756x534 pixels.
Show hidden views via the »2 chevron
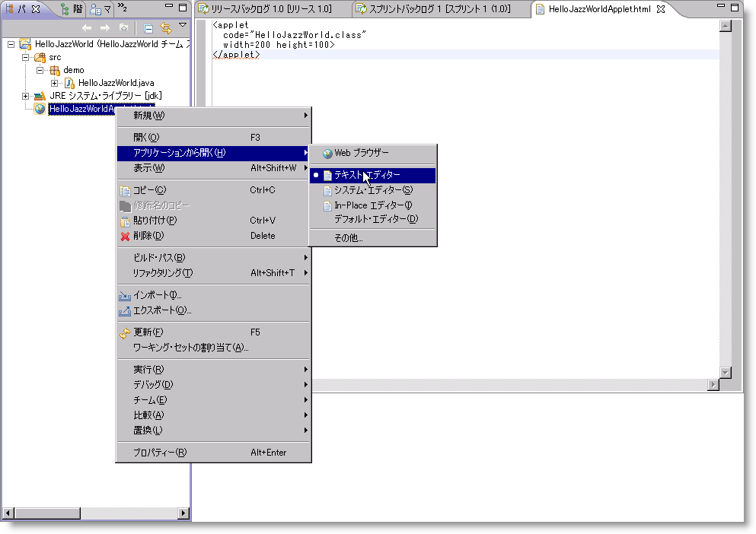(x=123, y=8)
